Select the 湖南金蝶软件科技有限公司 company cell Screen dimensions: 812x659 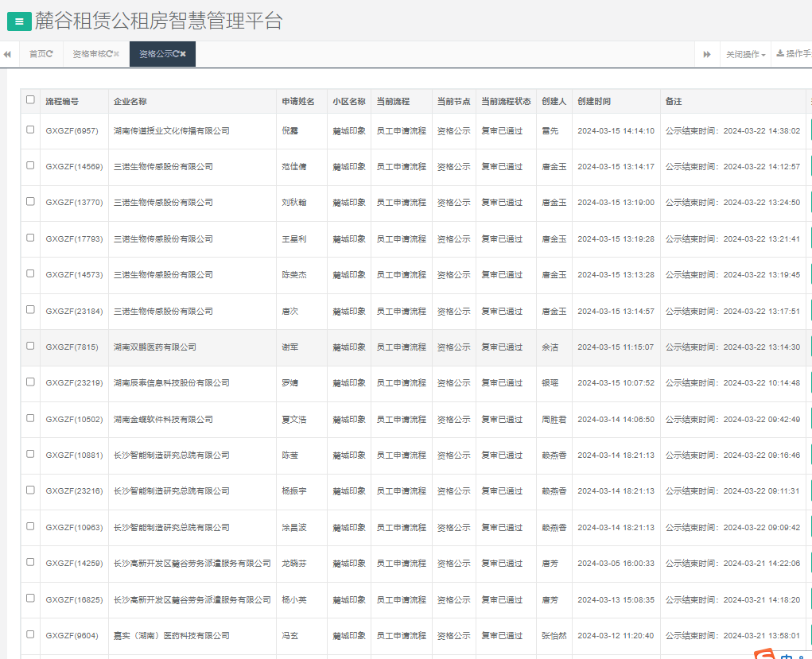(x=163, y=420)
